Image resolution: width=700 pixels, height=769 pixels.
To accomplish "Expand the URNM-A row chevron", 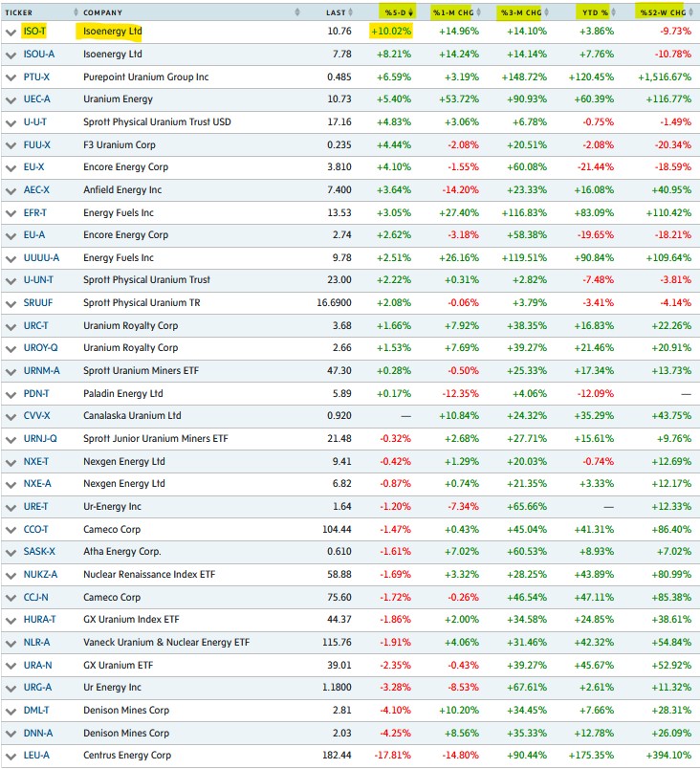I will pos(11,372).
